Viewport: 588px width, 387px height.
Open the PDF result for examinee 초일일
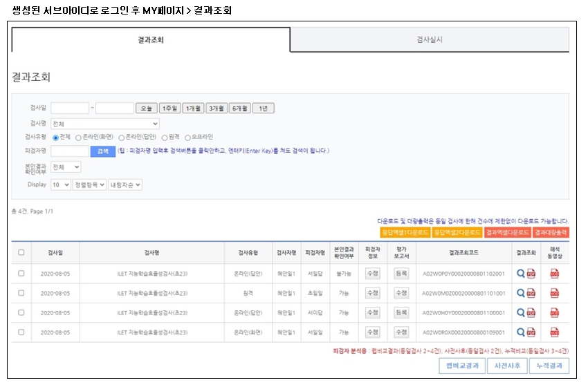531,293
